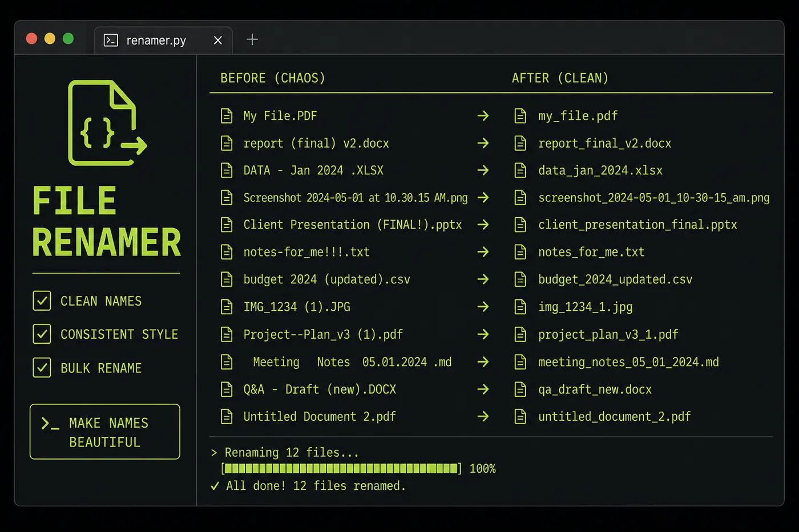The width and height of the screenshot is (799, 532).
Task: Click file icon beside my_file.pdf
Action: click(520, 116)
